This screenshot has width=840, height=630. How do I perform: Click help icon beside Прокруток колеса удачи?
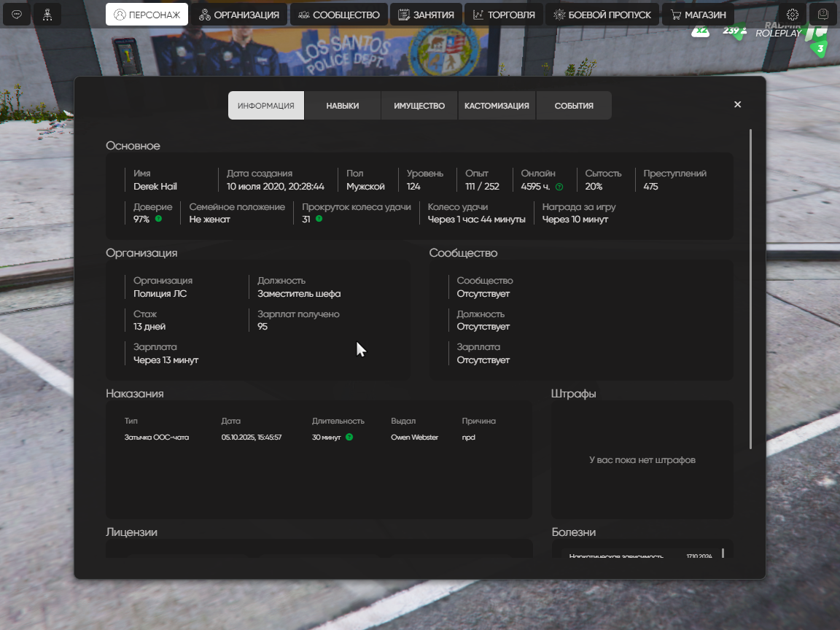319,219
